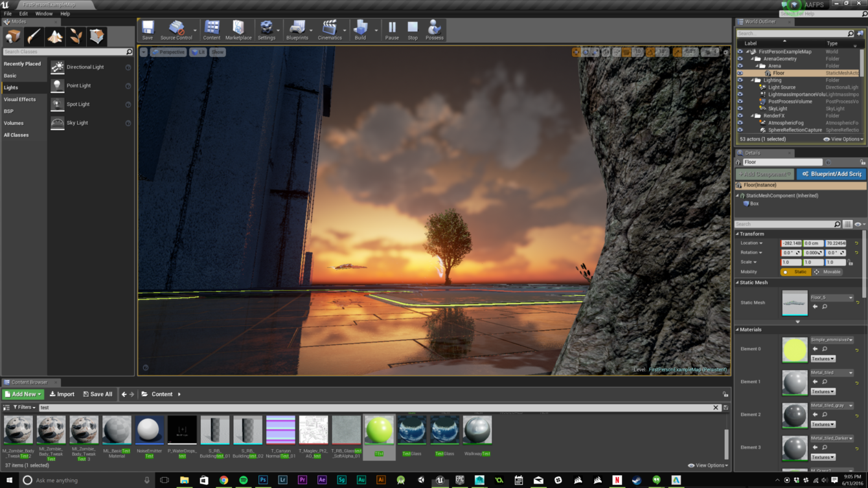The image size is (868, 488).
Task: Browse to Floor_5 mesh with magnifier icon
Action: click(825, 307)
